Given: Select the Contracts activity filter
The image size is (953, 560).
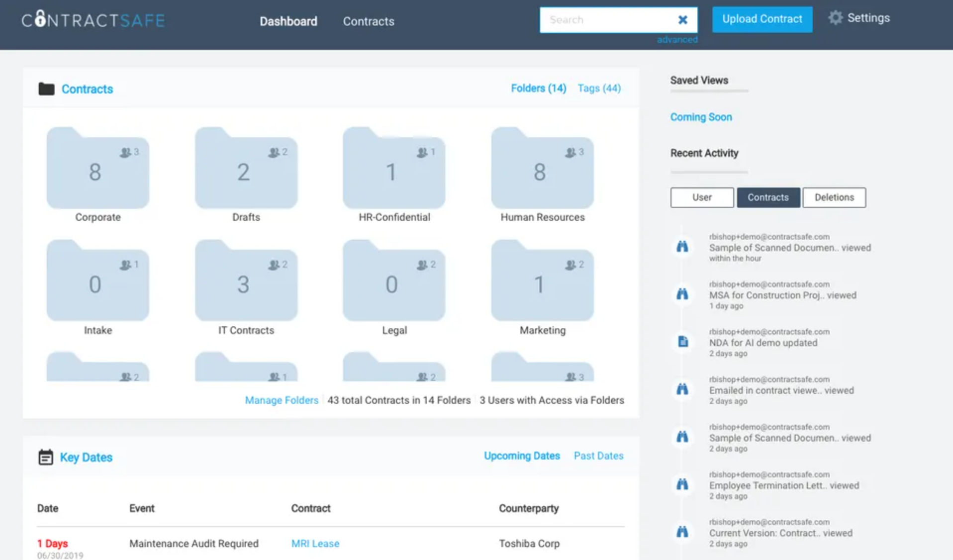Looking at the screenshot, I should [768, 197].
